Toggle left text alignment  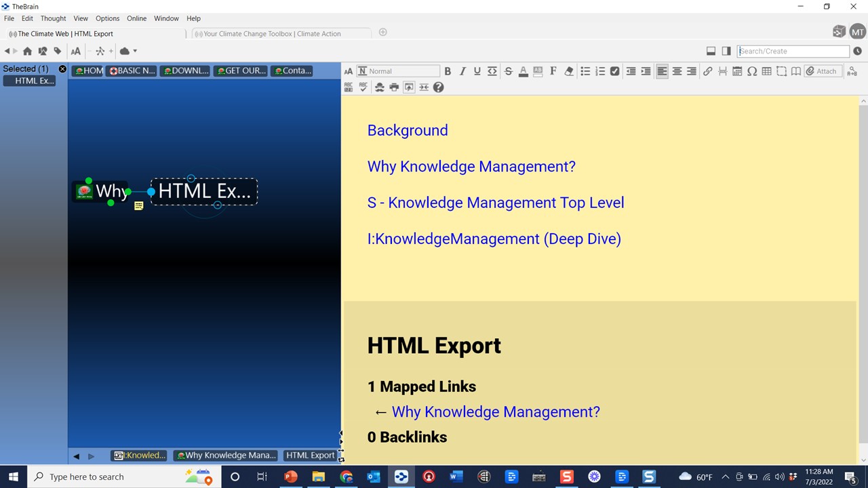tap(662, 71)
